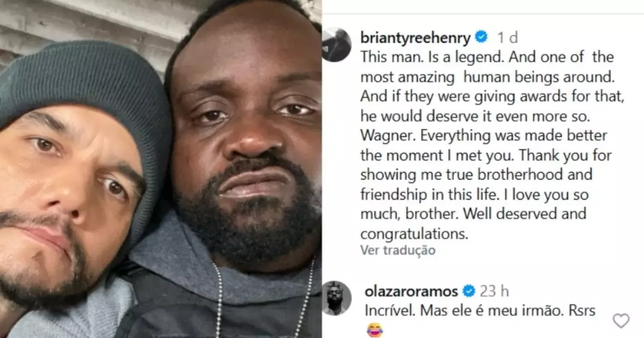Click the verified badge beside olazaroramos
This screenshot has width=644, height=338.
(469, 291)
